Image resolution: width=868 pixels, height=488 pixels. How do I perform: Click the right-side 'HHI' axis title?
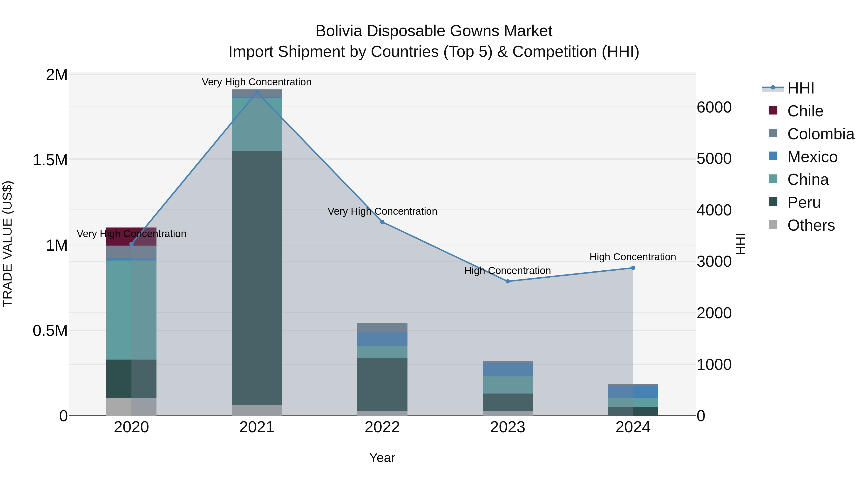pyautogui.click(x=741, y=244)
